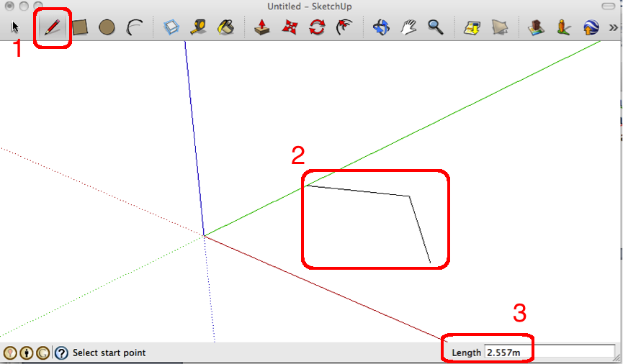Choose the Select arrow tool
This screenshot has width=623, height=364.
point(16,28)
